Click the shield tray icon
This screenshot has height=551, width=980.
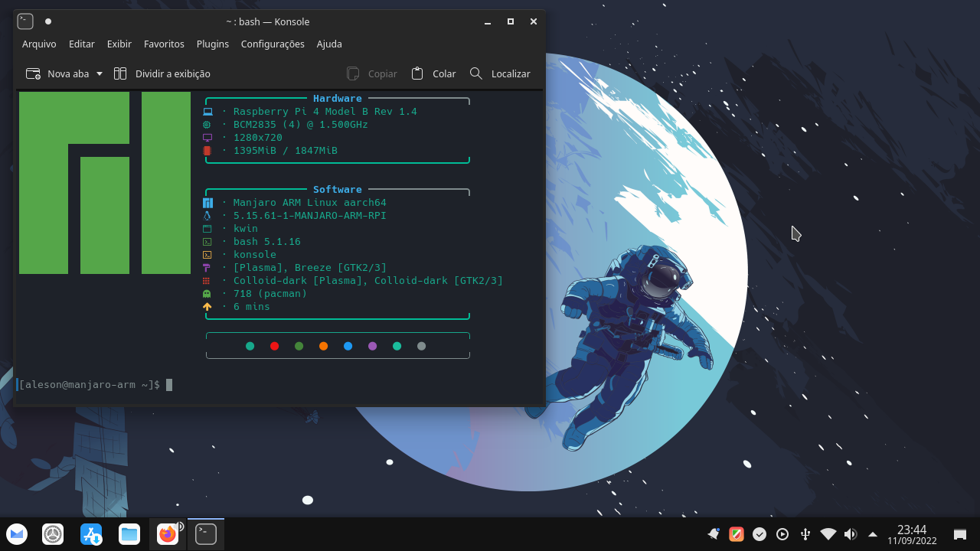(737, 534)
